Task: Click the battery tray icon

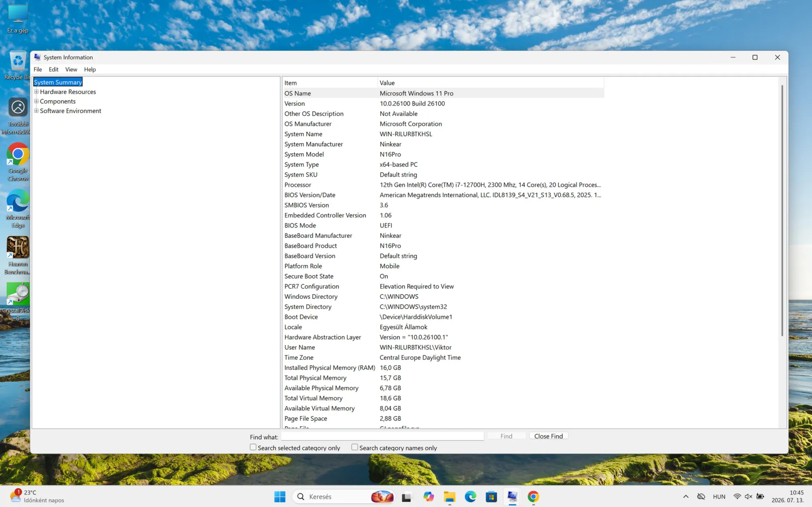Action: 760,496
